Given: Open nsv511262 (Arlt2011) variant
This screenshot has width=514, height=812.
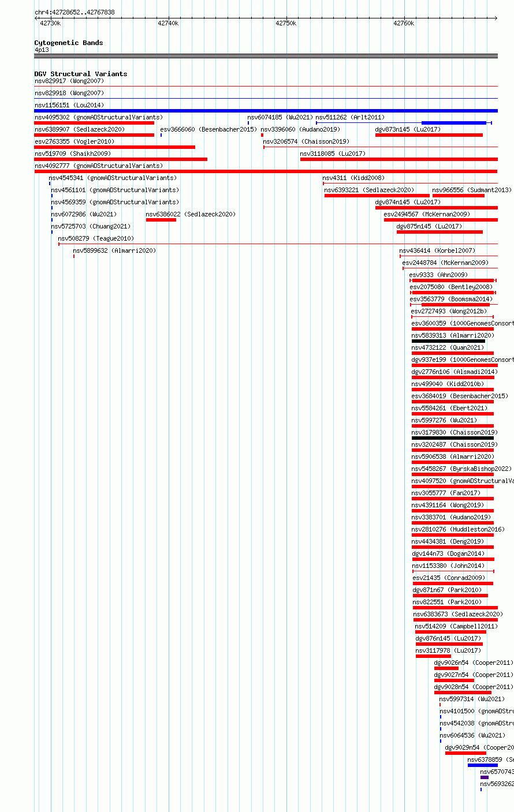Looking at the screenshot, I should (x=350, y=117).
